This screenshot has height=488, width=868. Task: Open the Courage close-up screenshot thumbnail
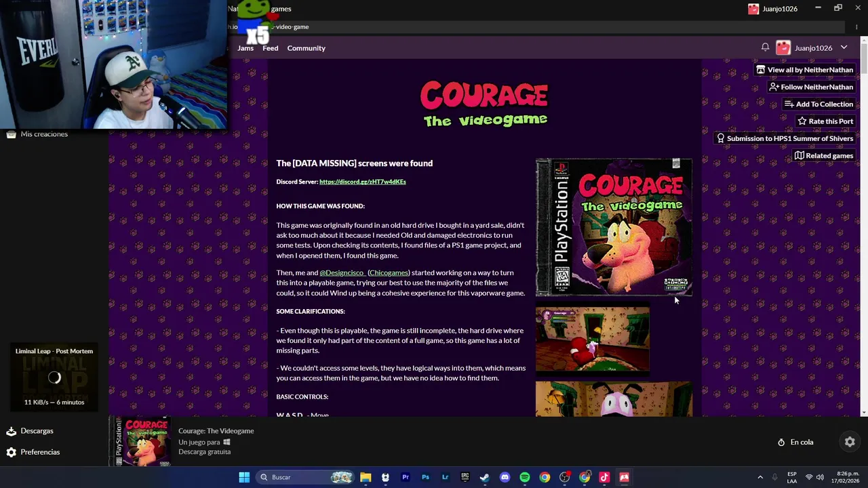[x=614, y=399]
